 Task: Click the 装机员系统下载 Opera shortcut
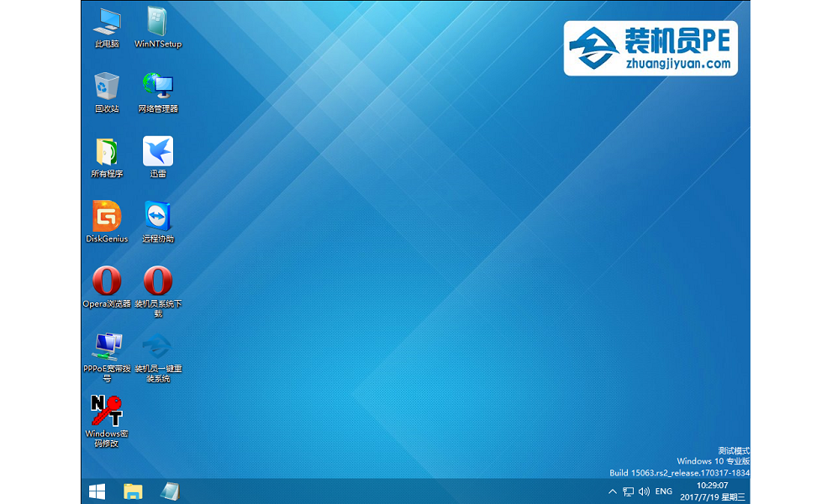[x=158, y=281]
